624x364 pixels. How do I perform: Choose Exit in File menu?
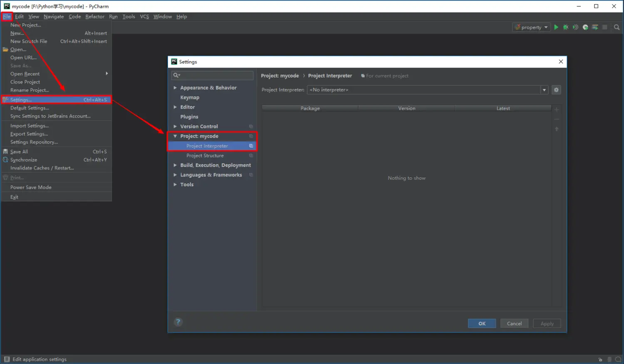57,197
